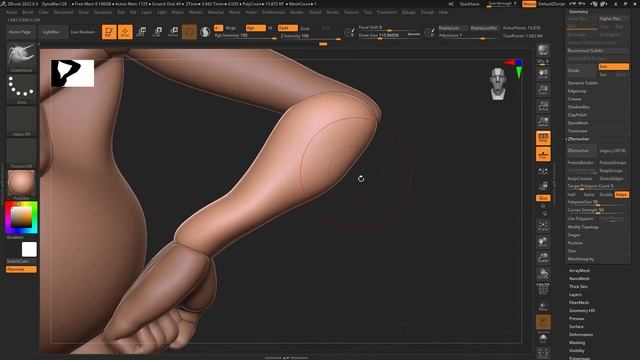Toggle Edit mode button
Image resolution: width=640 pixels, height=360 pixels.
pyautogui.click(x=109, y=32)
